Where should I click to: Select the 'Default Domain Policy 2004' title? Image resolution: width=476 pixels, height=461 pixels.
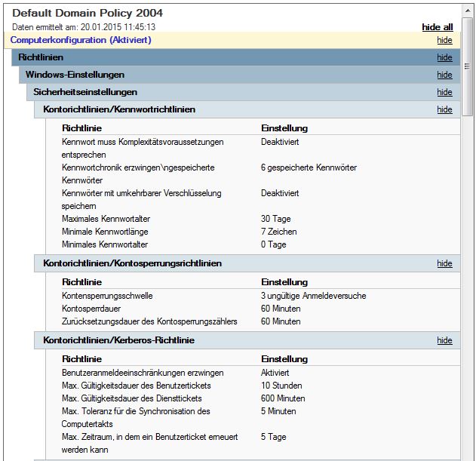click(88, 13)
